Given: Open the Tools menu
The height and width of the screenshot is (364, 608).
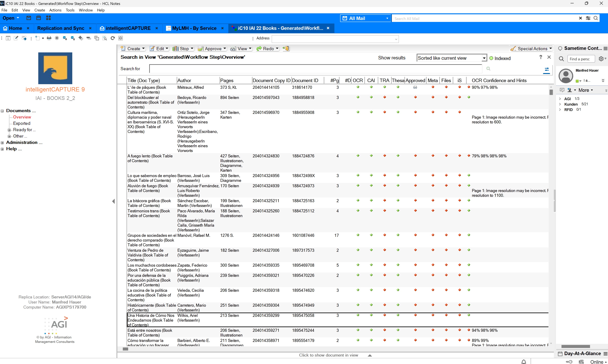Looking at the screenshot, I should pyautogui.click(x=70, y=10).
